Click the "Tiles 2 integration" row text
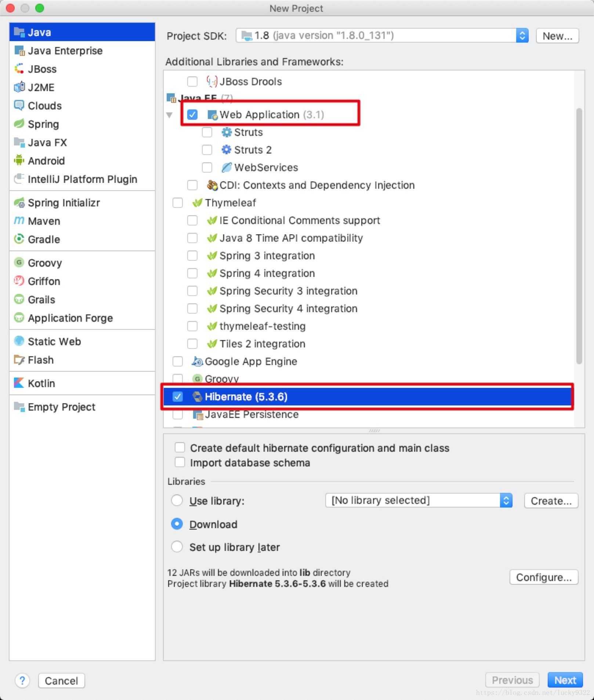Image resolution: width=594 pixels, height=700 pixels. [262, 344]
